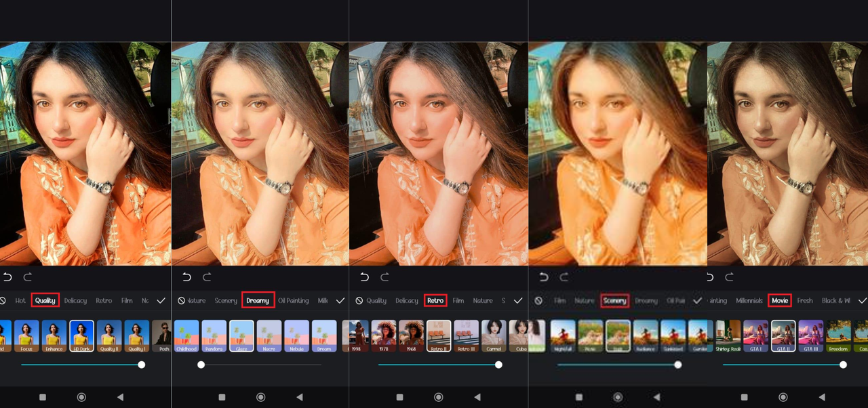The width and height of the screenshot is (868, 408).
Task: Confirm with the checkmark in the Dreamy screen
Action: [x=340, y=300]
